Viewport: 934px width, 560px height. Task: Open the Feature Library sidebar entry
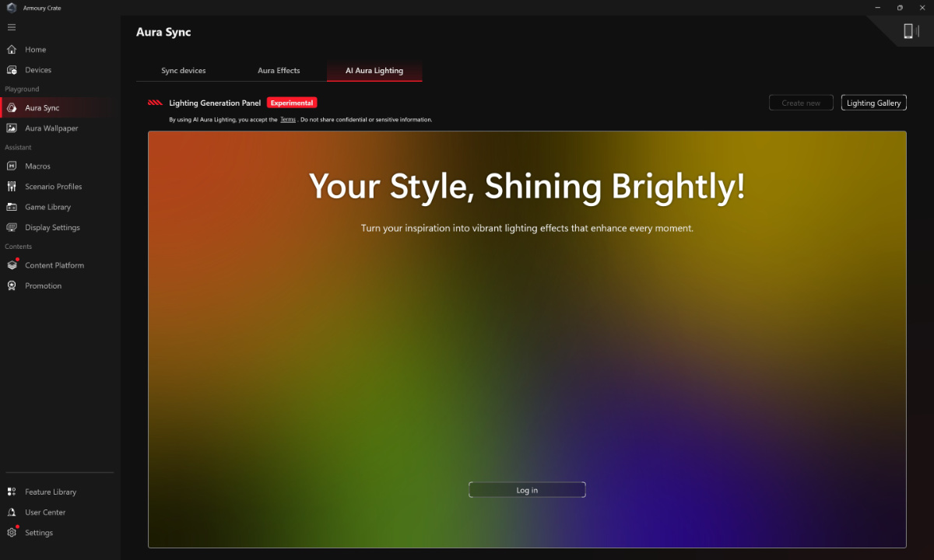61,492
